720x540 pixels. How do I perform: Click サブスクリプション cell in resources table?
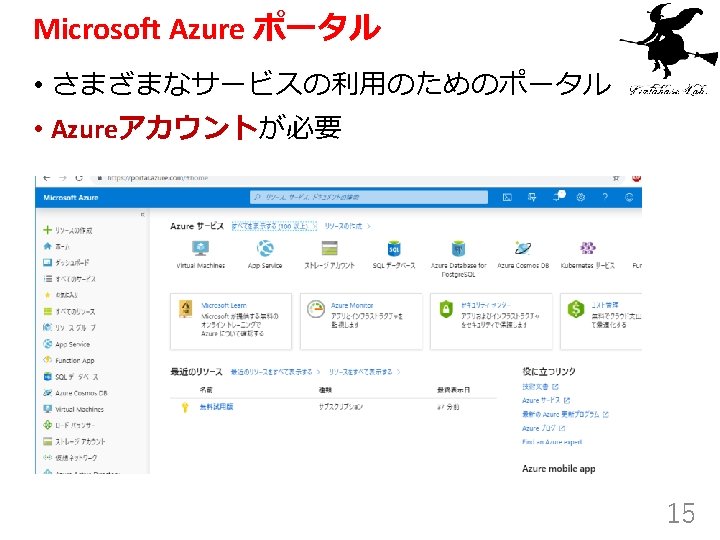[x=341, y=407]
